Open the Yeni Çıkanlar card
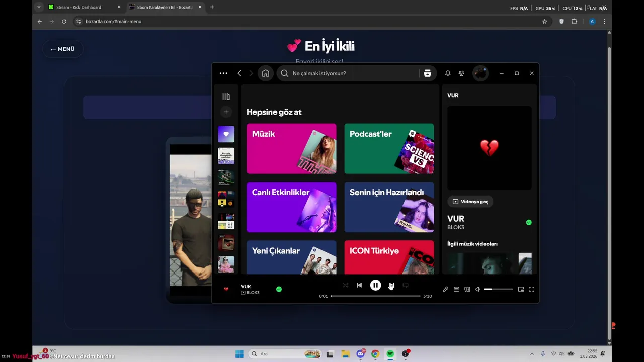The height and width of the screenshot is (362, 644). click(291, 257)
